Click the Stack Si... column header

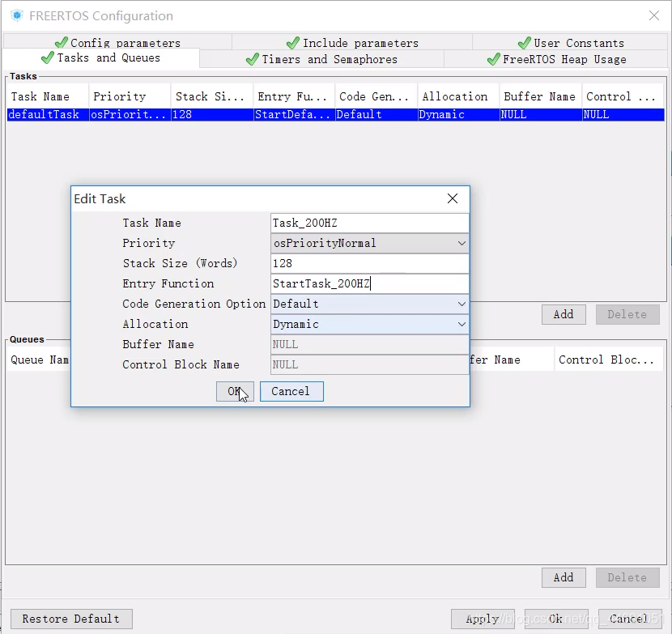point(212,96)
